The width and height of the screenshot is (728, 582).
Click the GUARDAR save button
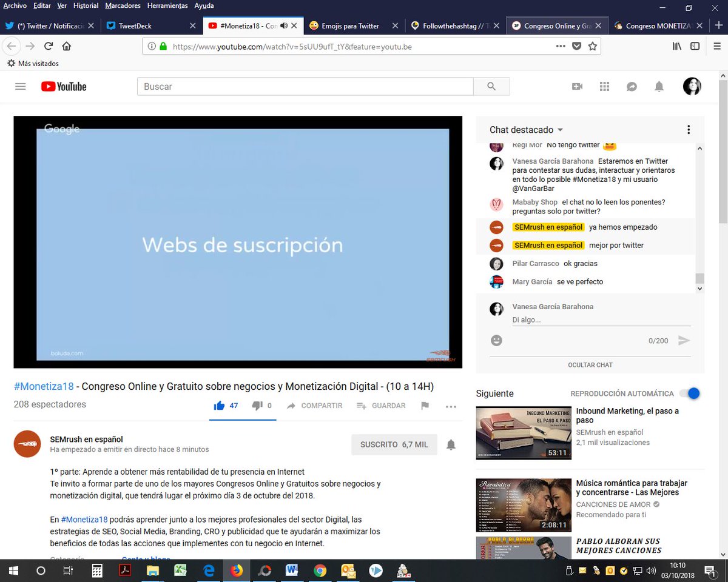click(381, 406)
